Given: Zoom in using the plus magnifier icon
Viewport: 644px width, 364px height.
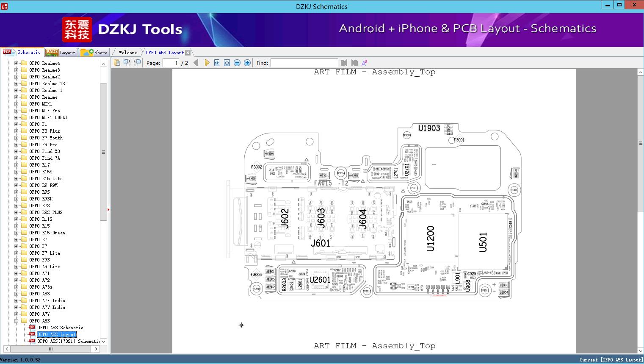Looking at the screenshot, I should (247, 62).
